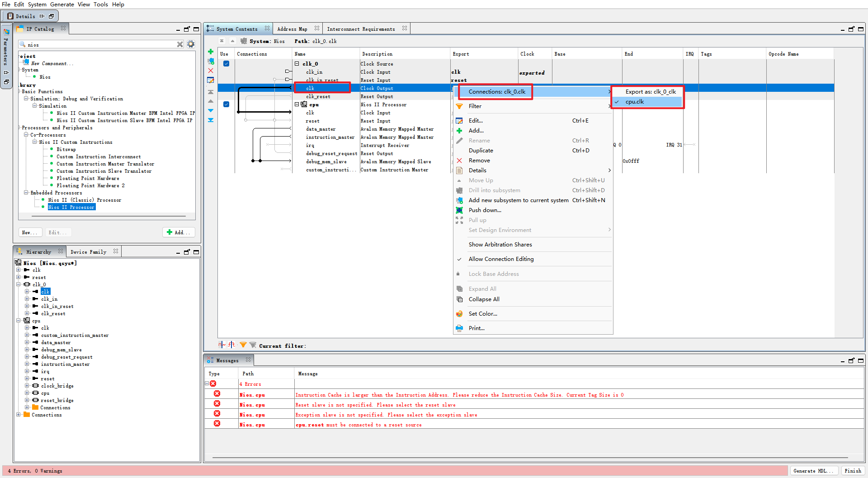This screenshot has width=868, height=478.
Task: Open the File menu
Action: 6,4
